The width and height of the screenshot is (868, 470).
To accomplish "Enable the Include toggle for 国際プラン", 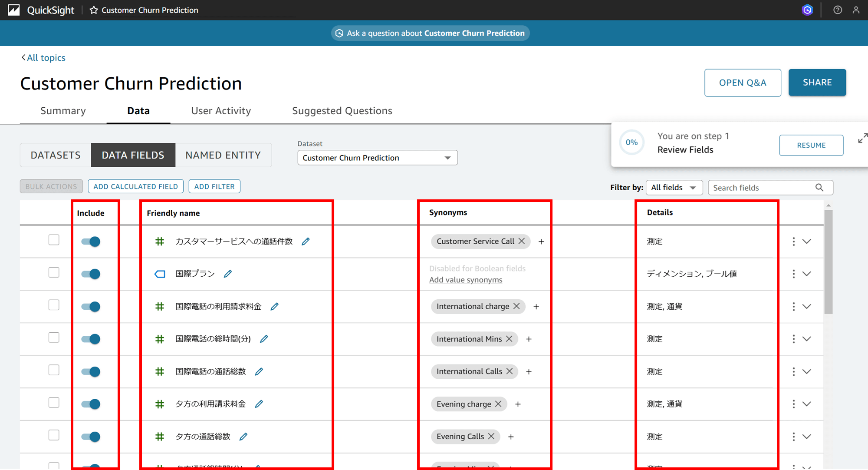I will click(90, 274).
